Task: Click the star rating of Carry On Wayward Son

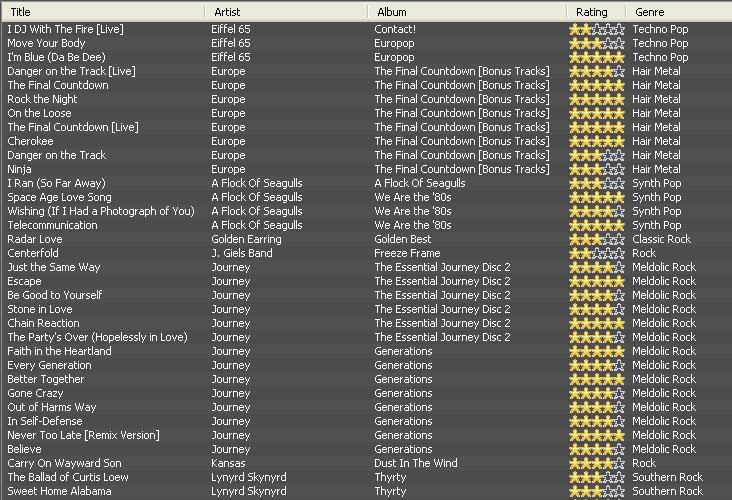Action: (x=597, y=464)
